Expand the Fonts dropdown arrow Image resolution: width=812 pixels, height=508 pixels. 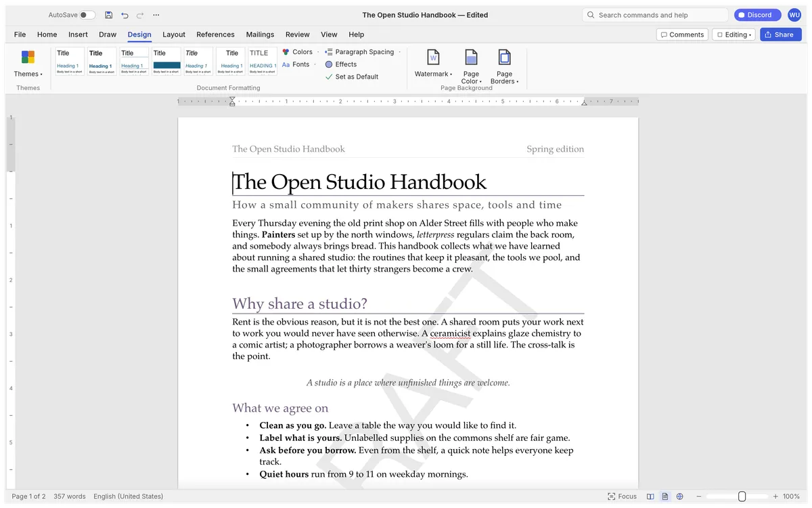(x=315, y=64)
